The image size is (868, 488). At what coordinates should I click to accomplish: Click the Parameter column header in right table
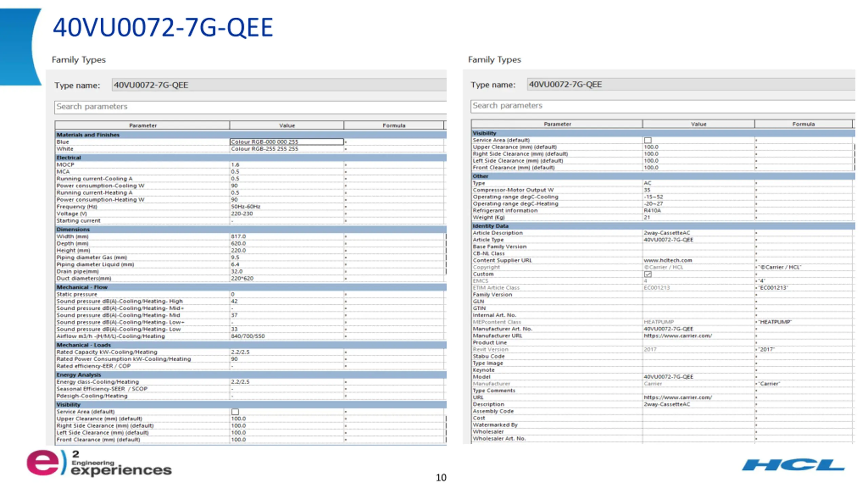point(557,124)
